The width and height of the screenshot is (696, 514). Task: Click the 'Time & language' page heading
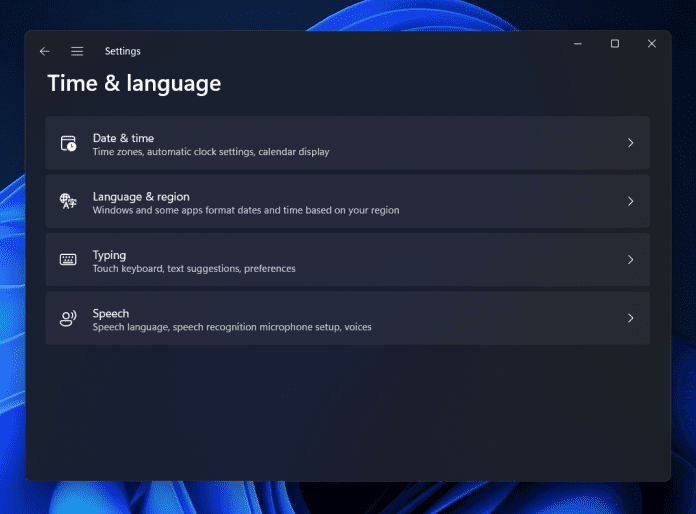tap(134, 83)
